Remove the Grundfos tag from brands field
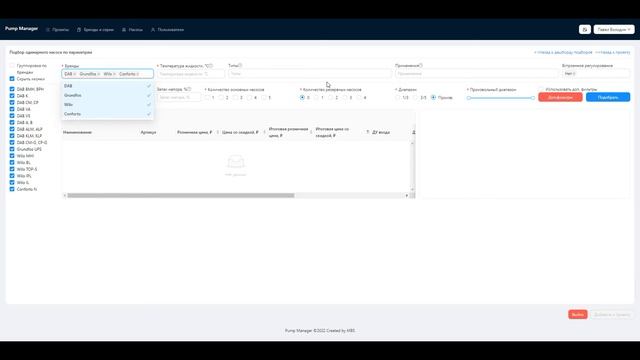This screenshot has height=360, width=640. tap(99, 74)
